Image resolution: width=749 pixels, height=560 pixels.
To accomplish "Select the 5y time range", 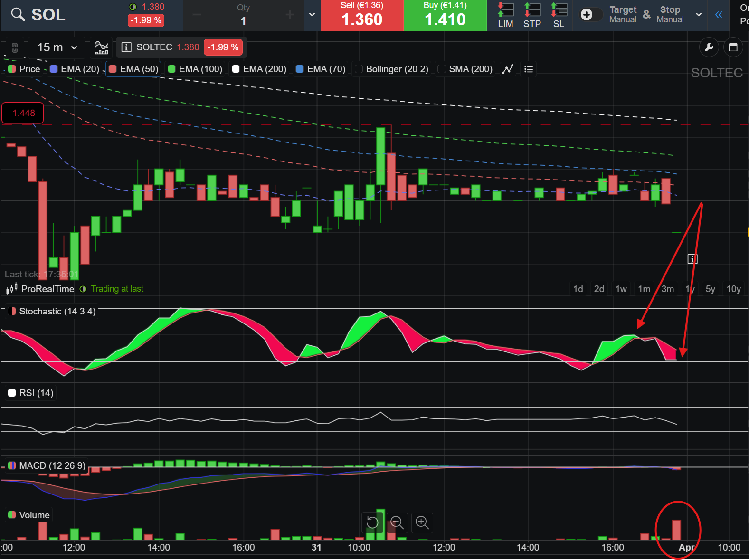I will tap(710, 289).
